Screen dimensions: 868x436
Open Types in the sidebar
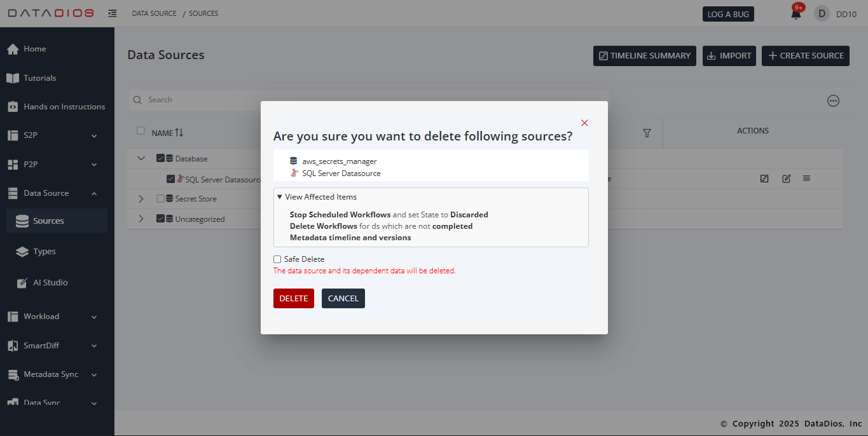pos(45,252)
